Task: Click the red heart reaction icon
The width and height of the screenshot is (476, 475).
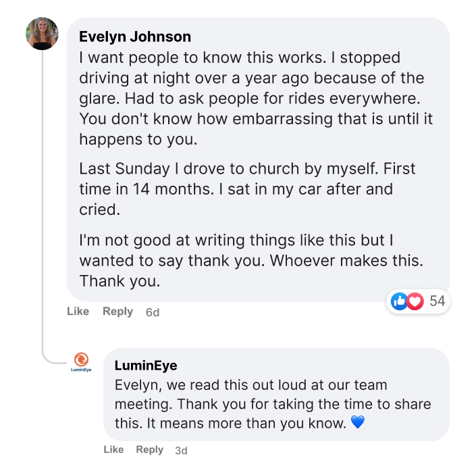Action: [x=415, y=301]
